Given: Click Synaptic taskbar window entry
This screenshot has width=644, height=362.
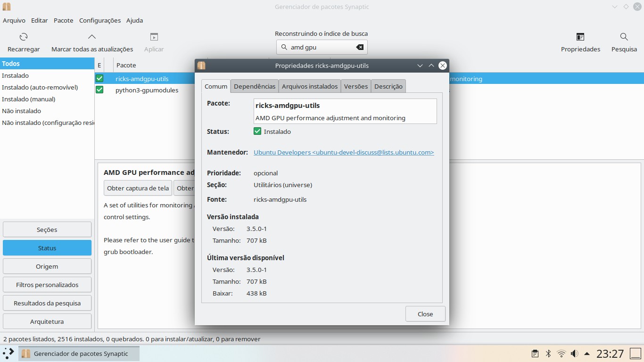Looking at the screenshot, I should (x=79, y=354).
